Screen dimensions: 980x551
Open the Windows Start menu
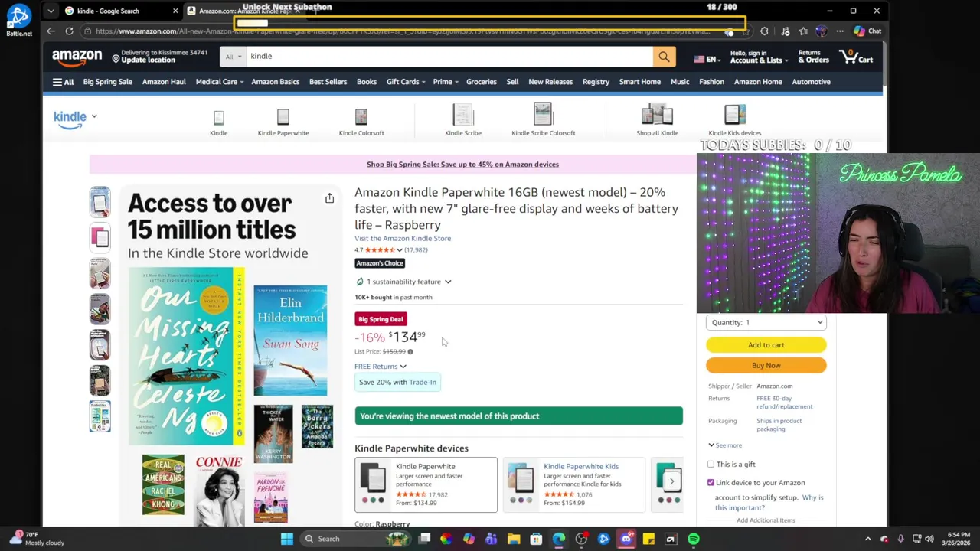click(x=287, y=539)
